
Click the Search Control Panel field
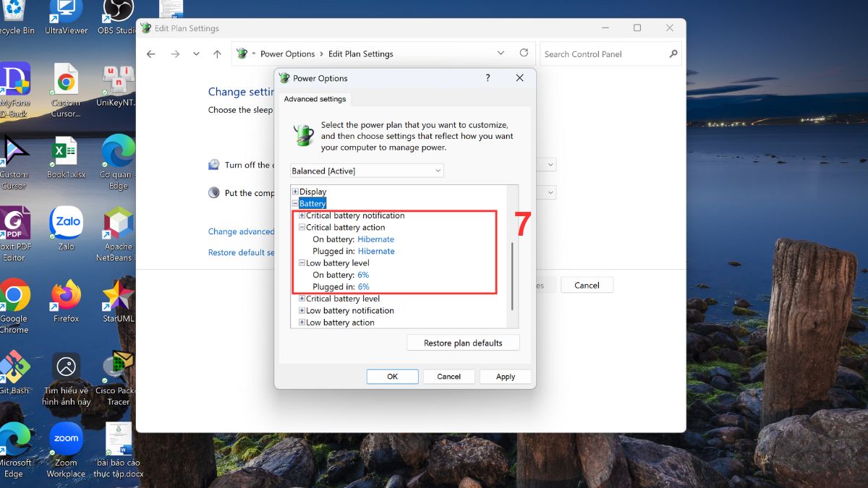click(x=604, y=54)
